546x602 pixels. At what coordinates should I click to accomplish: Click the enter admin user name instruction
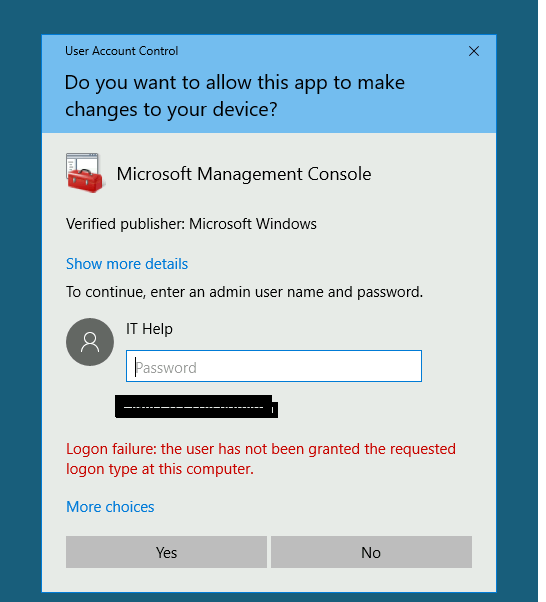244,292
